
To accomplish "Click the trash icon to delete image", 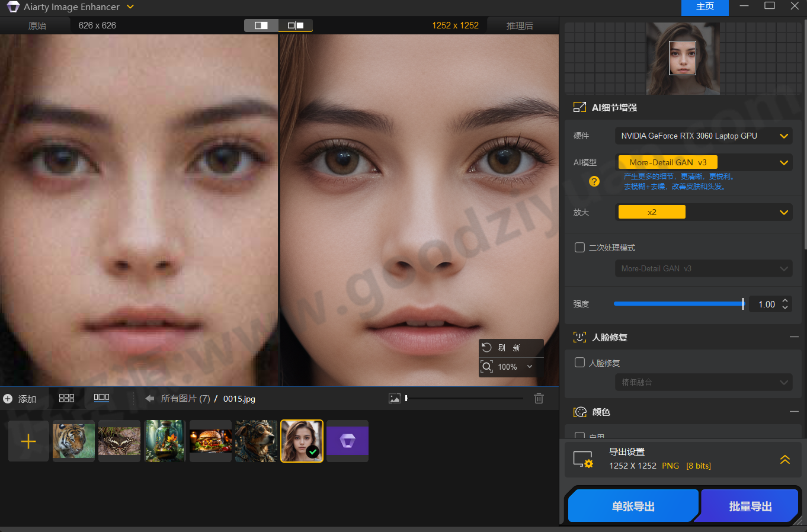I will 539,398.
